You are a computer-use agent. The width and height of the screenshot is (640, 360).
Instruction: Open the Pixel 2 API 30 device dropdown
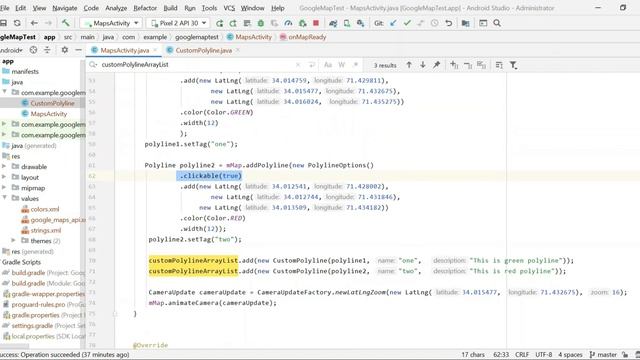pos(179,23)
